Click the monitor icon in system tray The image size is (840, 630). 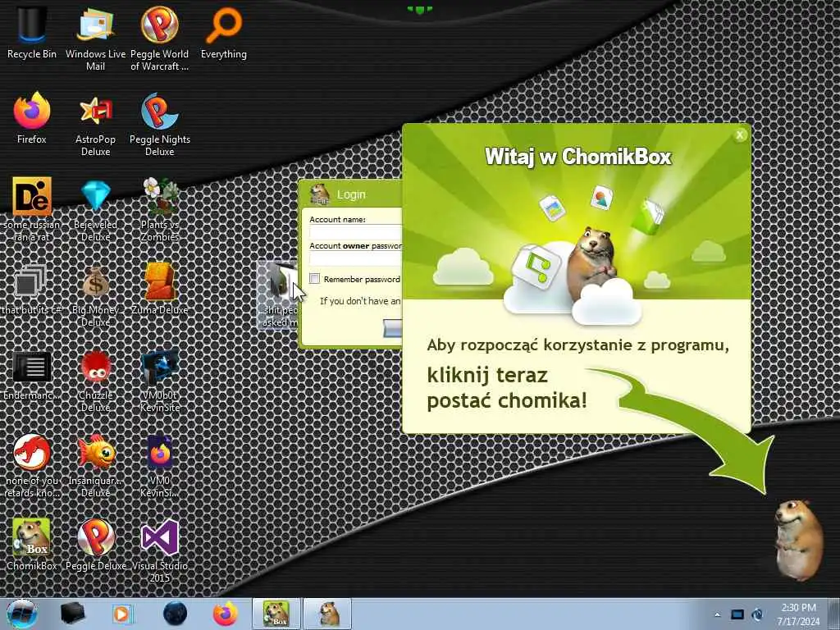[x=737, y=614]
